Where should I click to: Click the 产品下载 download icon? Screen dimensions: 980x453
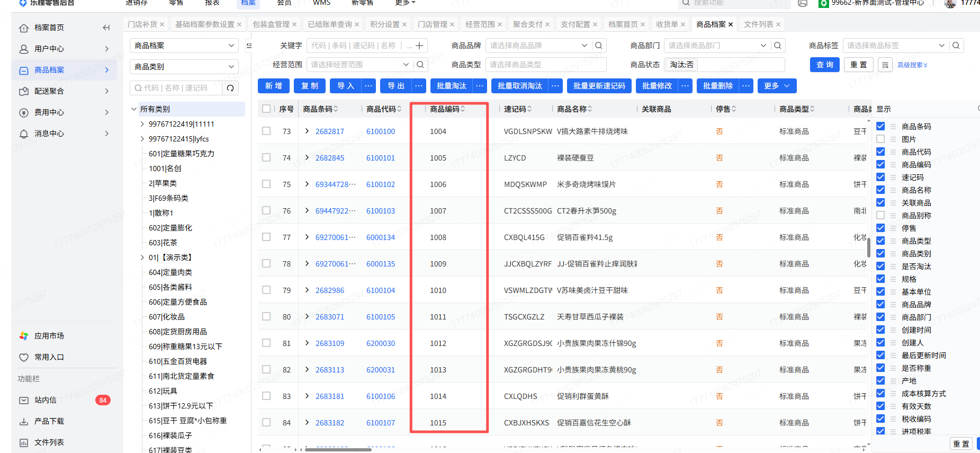24,421
